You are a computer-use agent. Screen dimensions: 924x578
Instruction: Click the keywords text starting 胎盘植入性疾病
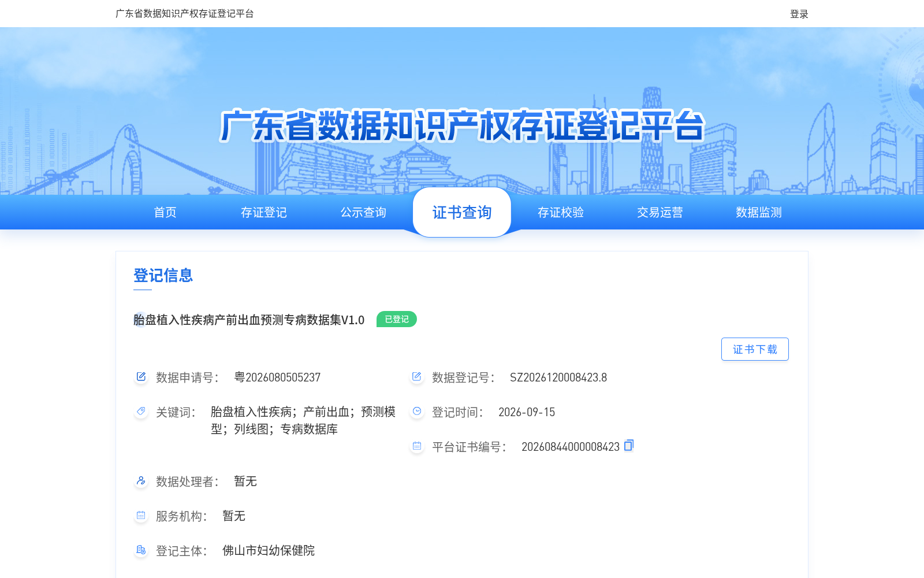(303, 420)
